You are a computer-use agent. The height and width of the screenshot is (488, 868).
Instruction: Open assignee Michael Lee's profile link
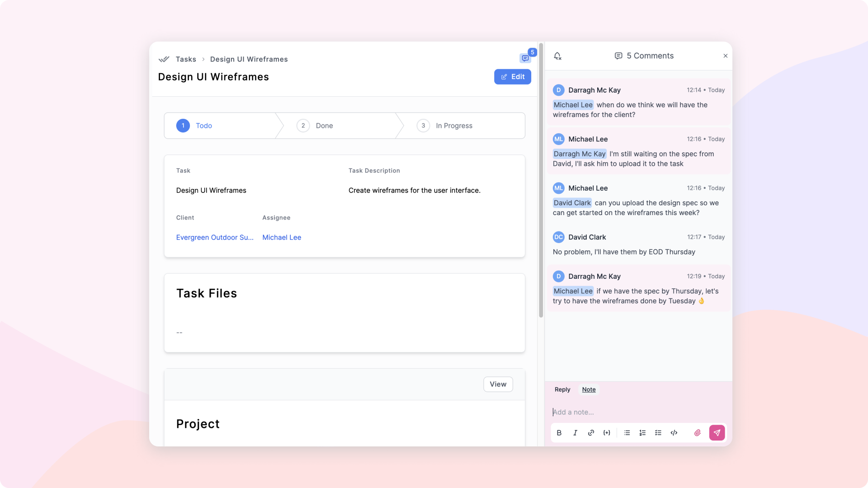tap(281, 237)
